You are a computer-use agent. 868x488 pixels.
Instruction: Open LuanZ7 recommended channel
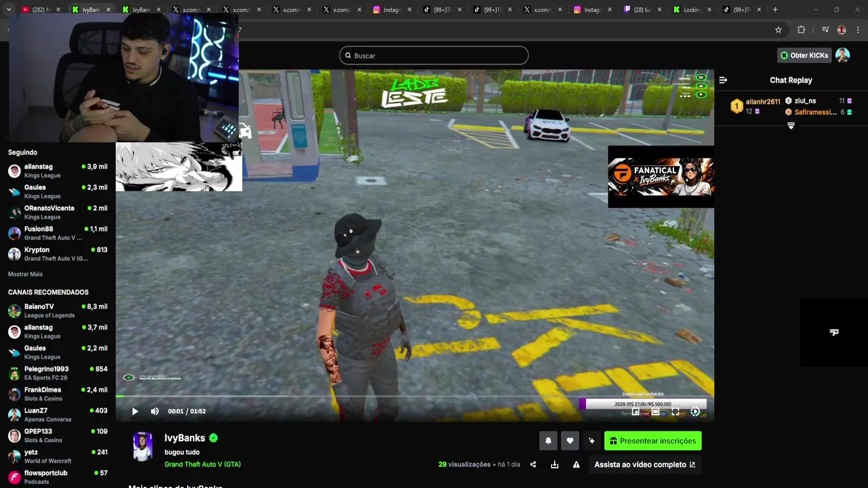pyautogui.click(x=58, y=415)
